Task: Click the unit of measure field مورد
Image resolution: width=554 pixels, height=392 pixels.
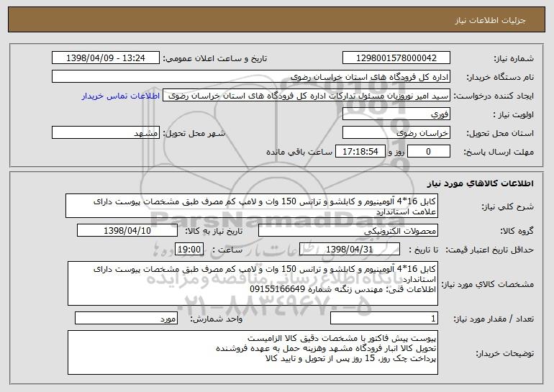Action: coord(126,319)
